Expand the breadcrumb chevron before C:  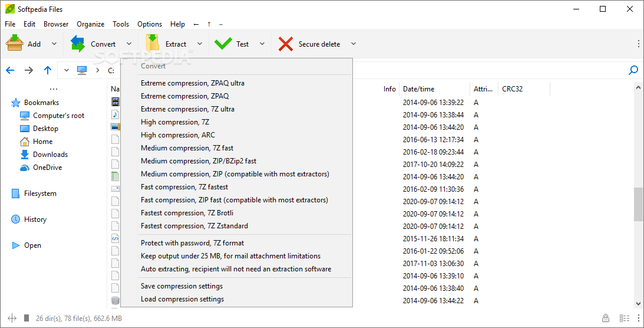(98, 70)
